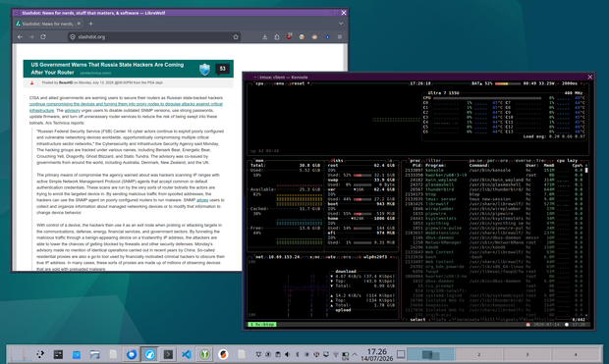Select NetworkManager process row
This screenshot has height=364, width=609.
493,242
